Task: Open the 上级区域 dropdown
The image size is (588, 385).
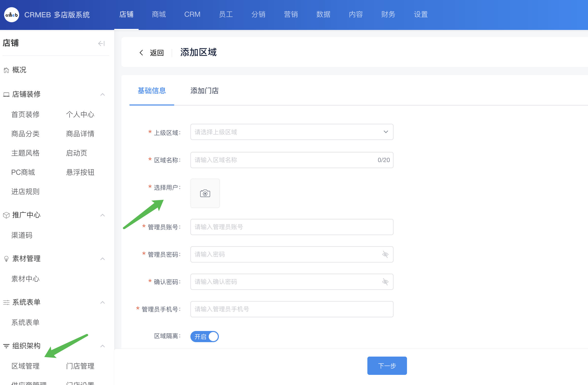Action: coord(291,132)
